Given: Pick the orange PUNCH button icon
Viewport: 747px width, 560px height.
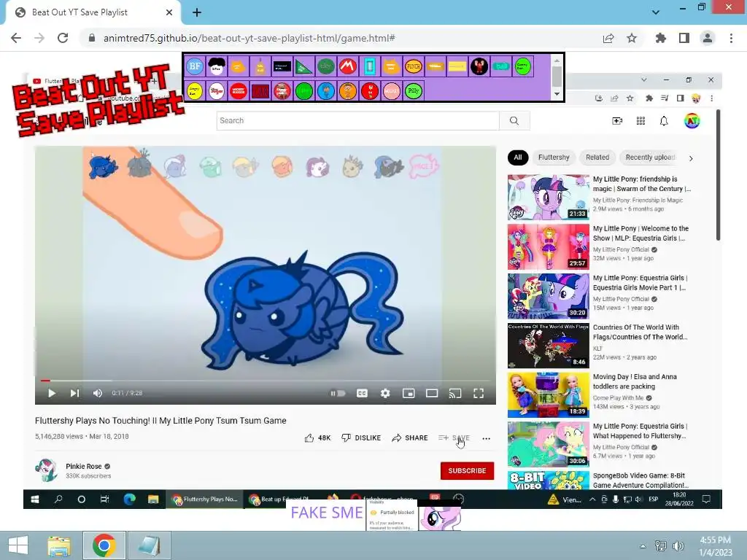Looking at the screenshot, I should pos(413,66).
